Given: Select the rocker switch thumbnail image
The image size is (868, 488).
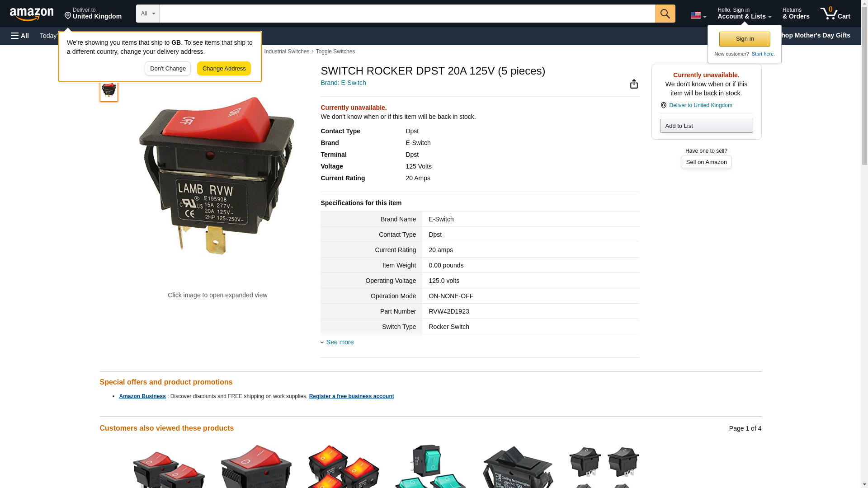Looking at the screenshot, I should 108,90.
